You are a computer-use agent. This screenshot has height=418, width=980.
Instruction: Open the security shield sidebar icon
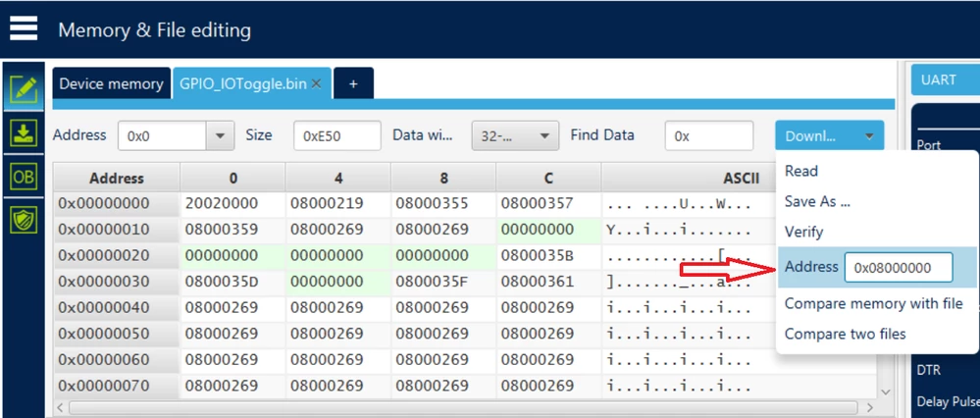(24, 220)
